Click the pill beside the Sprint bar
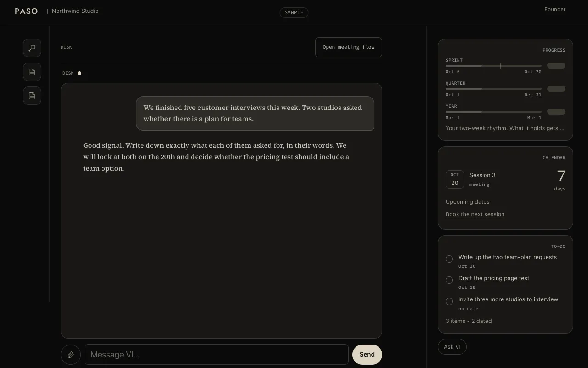This screenshot has height=368, width=588. (x=556, y=66)
